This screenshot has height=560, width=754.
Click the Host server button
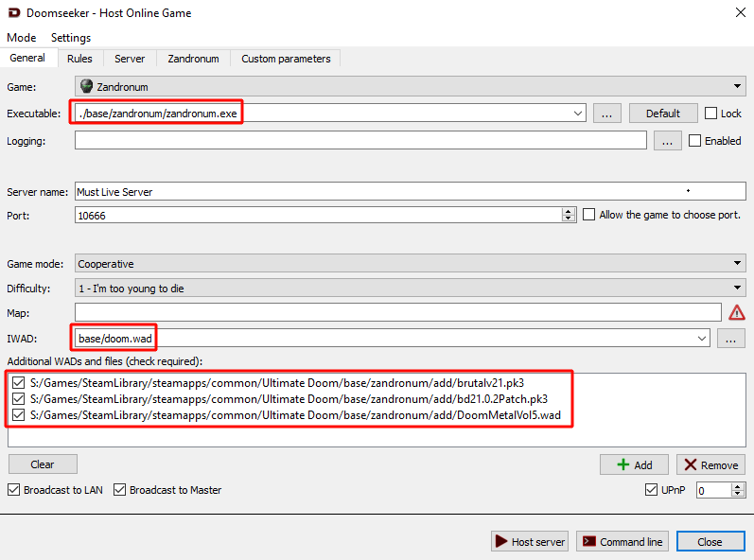coord(530,542)
